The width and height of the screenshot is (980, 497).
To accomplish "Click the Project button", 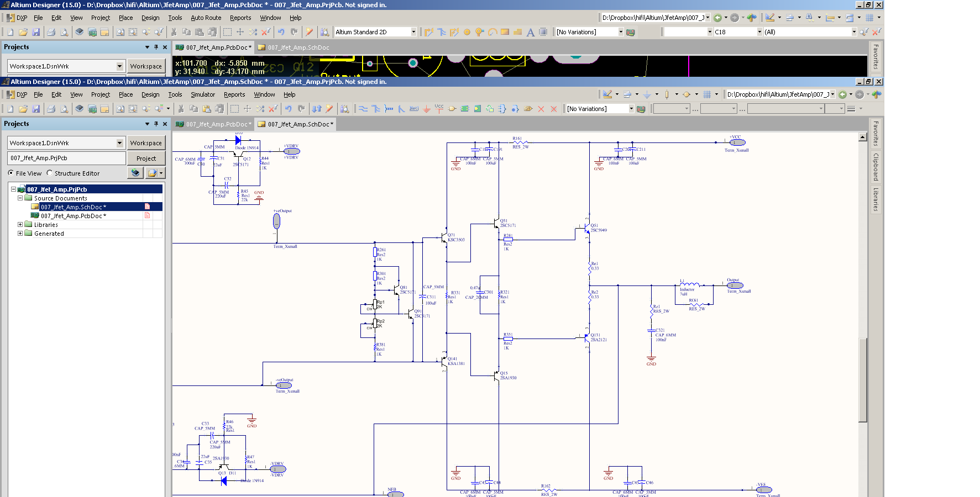I will coord(146,158).
